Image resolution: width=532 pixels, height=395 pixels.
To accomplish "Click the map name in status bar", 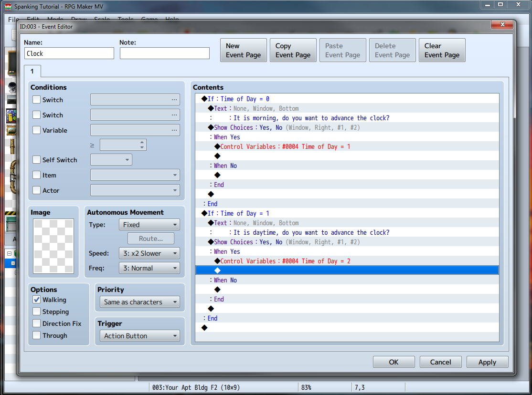I will coord(196,387).
